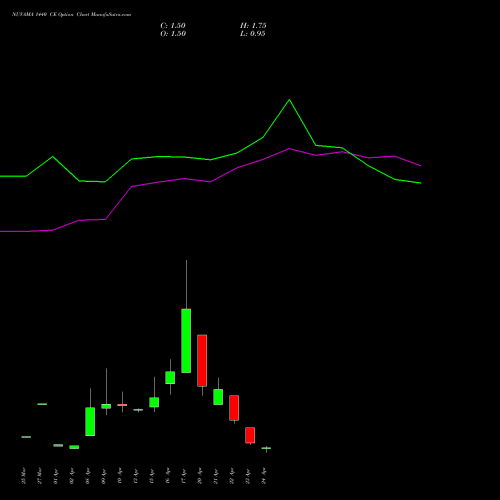
Task: Click the open value O: 1.50
Action: click(173, 34)
